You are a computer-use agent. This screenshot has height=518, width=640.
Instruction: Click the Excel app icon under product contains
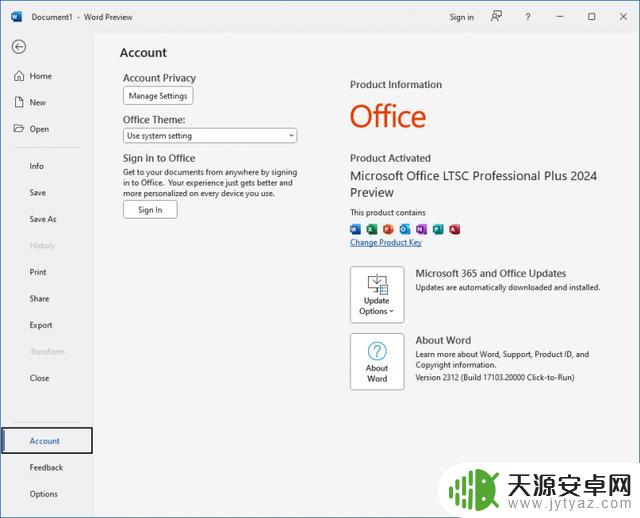pyautogui.click(x=371, y=229)
